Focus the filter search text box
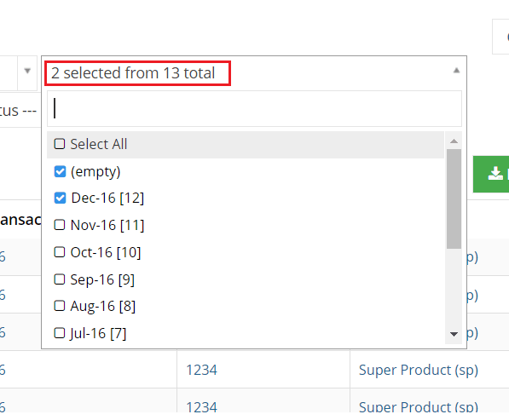 (254, 109)
